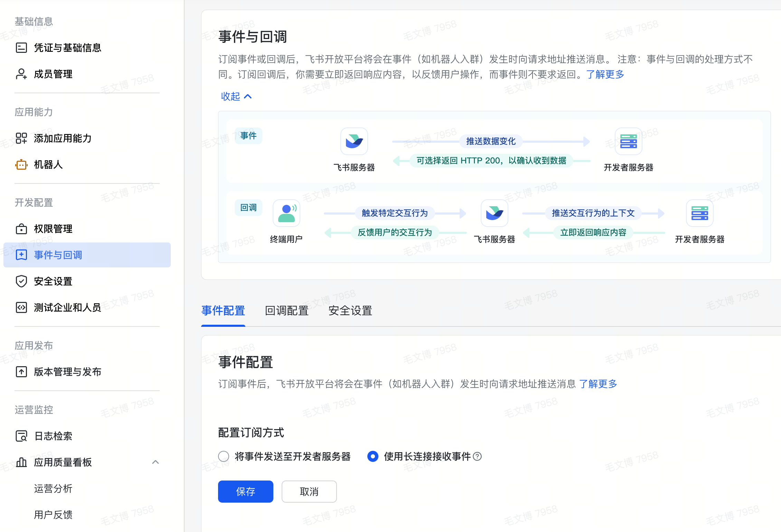Click the 权限管理 lock icon

pos(21,229)
